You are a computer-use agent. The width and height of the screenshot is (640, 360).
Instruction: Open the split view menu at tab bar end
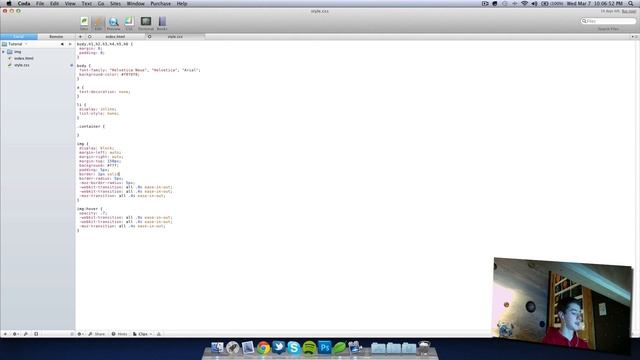click(x=634, y=37)
